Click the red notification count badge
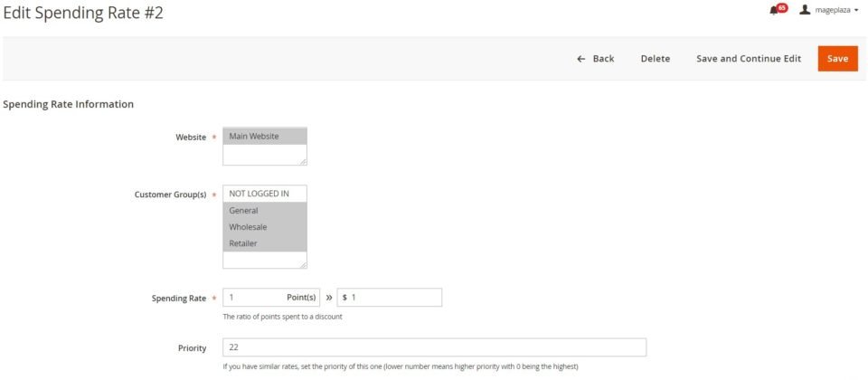 tap(782, 7)
